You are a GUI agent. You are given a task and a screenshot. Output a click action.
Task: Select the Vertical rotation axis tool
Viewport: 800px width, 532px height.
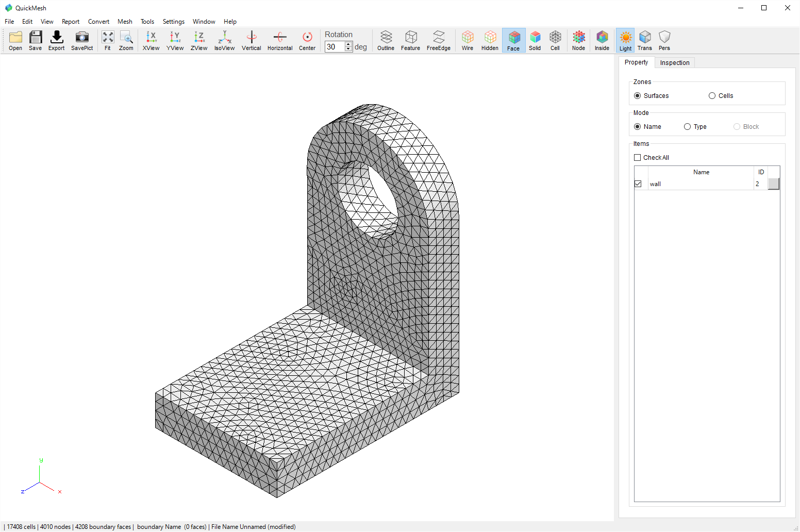(x=252, y=40)
